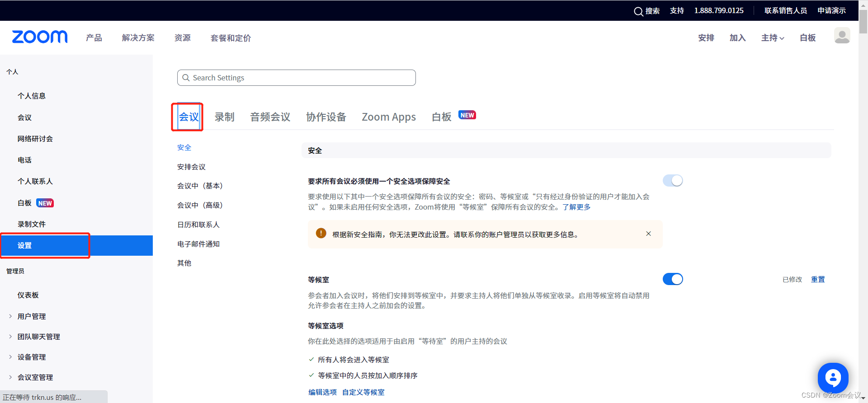Toggle the 等候室 waiting room switch

coord(673,279)
